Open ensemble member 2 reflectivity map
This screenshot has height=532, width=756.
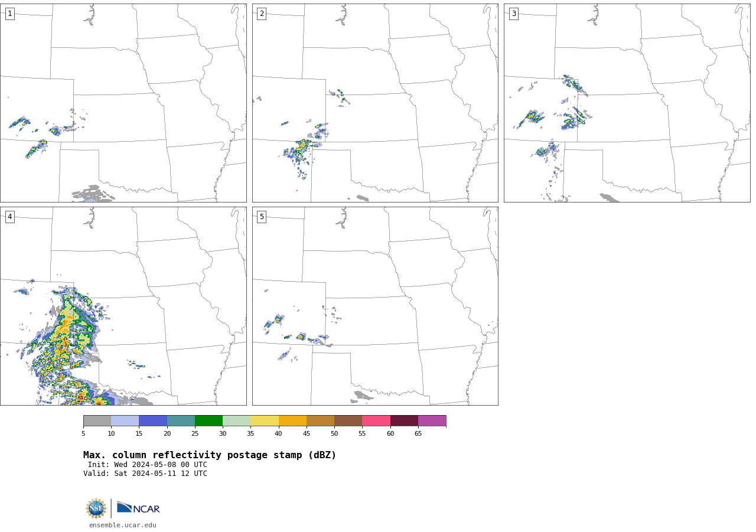(375, 103)
